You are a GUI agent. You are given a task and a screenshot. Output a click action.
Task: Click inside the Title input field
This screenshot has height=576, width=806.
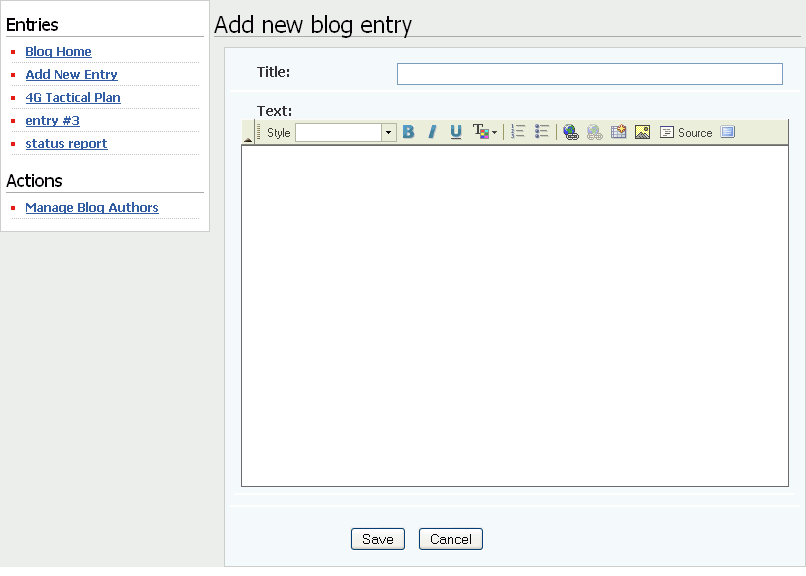(589, 73)
